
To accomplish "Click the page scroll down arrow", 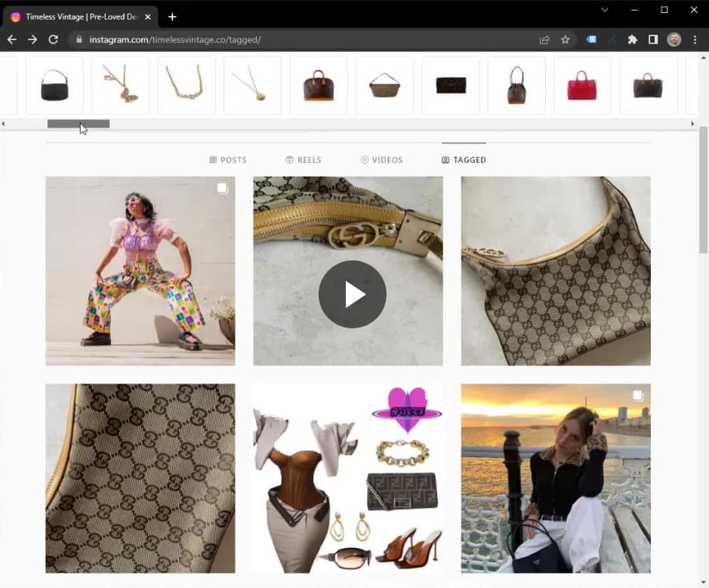I will (x=704, y=583).
